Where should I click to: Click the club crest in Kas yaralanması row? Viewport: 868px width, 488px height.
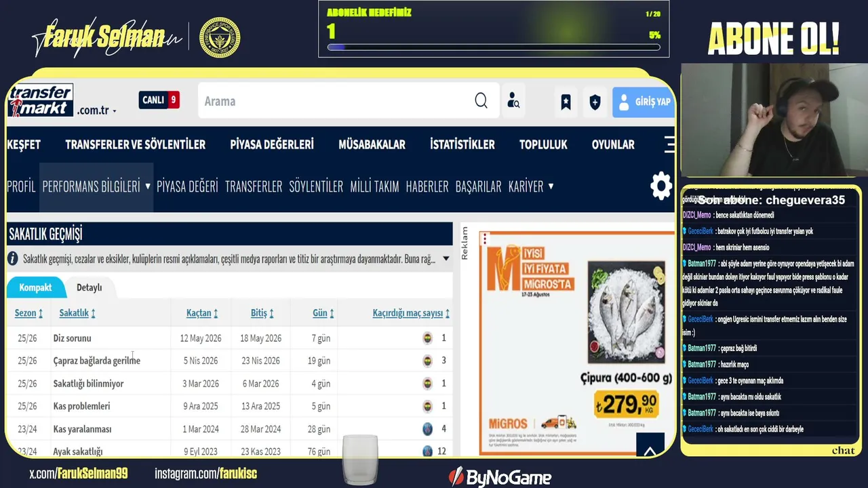coord(427,428)
